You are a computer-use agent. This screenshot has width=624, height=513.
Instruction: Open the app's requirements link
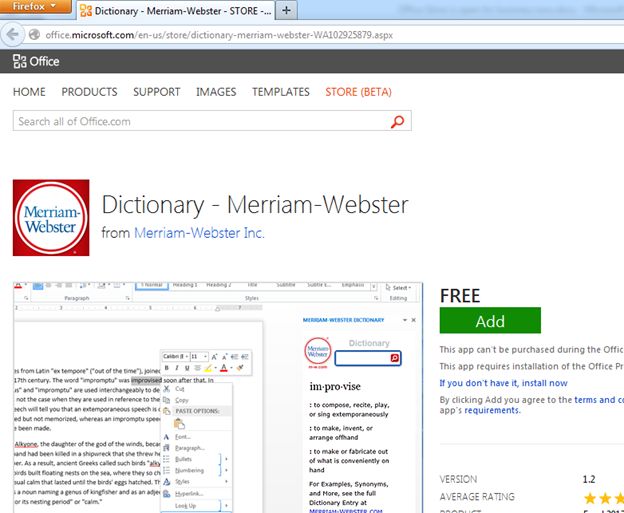click(x=492, y=410)
